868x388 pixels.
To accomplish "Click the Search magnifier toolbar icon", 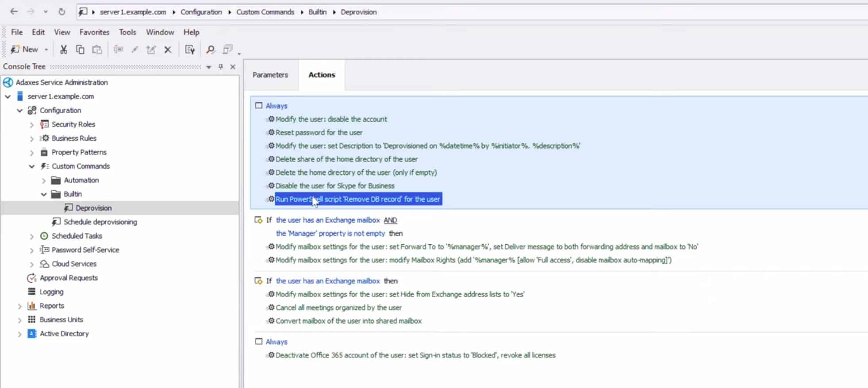I will [211, 50].
